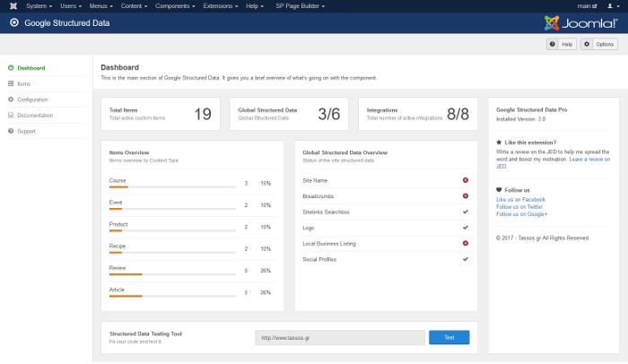
Task: Click the Dashboard page heading
Action: 119,67
